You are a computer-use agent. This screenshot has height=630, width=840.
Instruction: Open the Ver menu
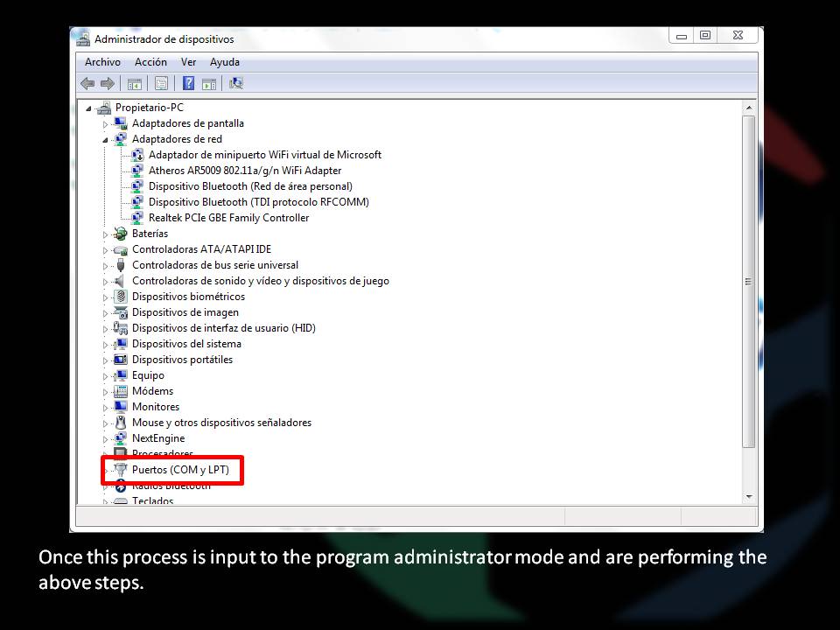pyautogui.click(x=188, y=62)
